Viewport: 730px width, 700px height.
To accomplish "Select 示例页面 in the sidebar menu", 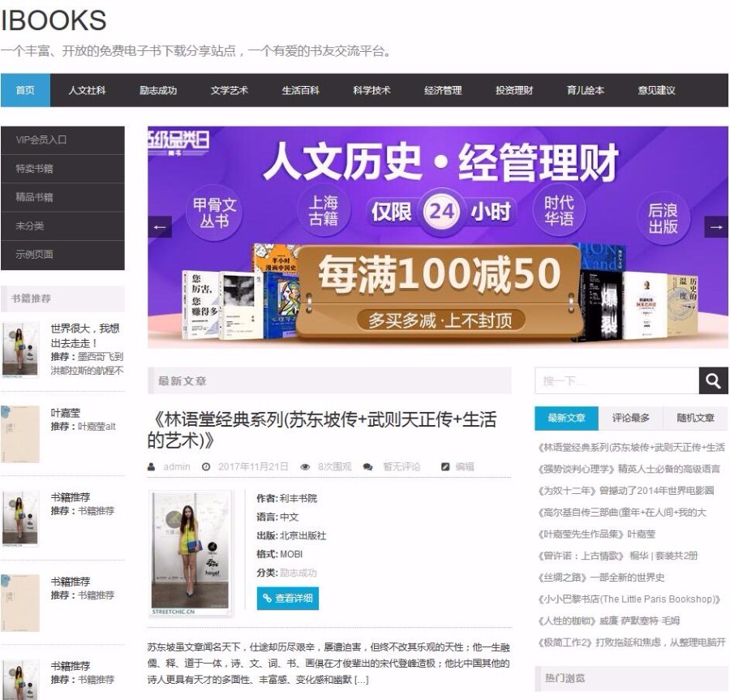I will click(x=62, y=255).
